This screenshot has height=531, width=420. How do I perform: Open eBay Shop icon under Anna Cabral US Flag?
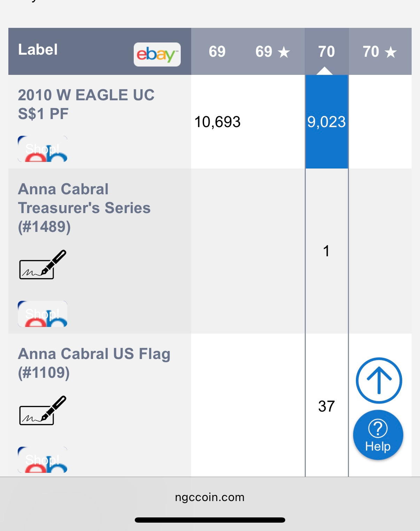click(42, 460)
